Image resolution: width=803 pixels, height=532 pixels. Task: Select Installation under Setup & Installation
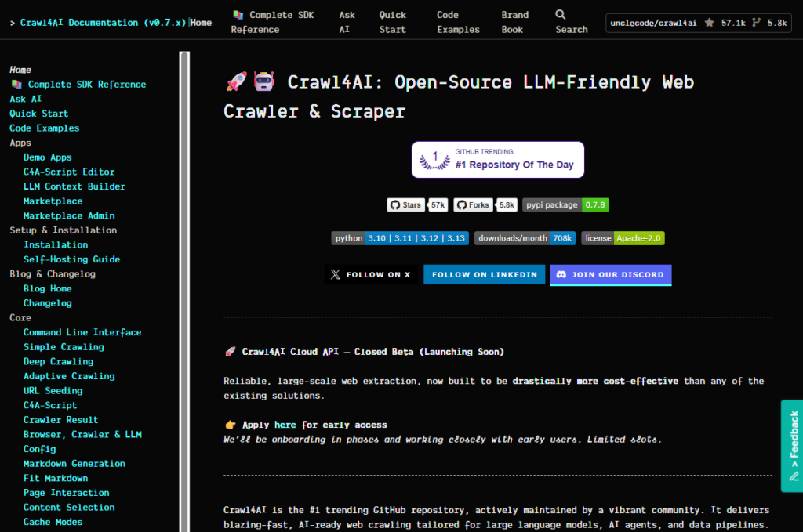[x=56, y=244]
